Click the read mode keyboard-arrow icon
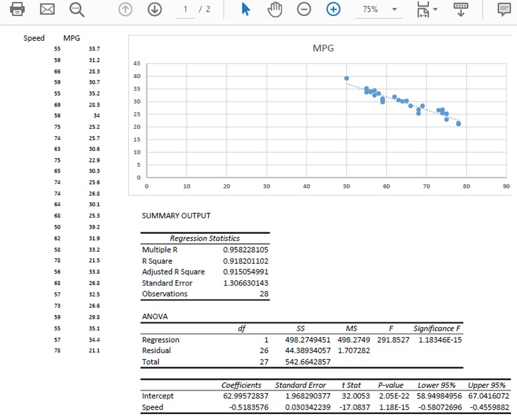 pyautogui.click(x=461, y=9)
